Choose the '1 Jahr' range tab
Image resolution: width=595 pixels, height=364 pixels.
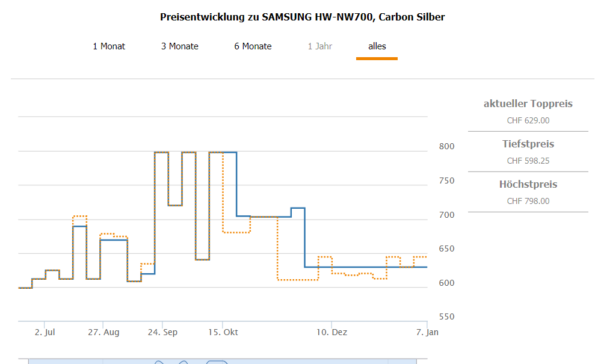click(319, 46)
